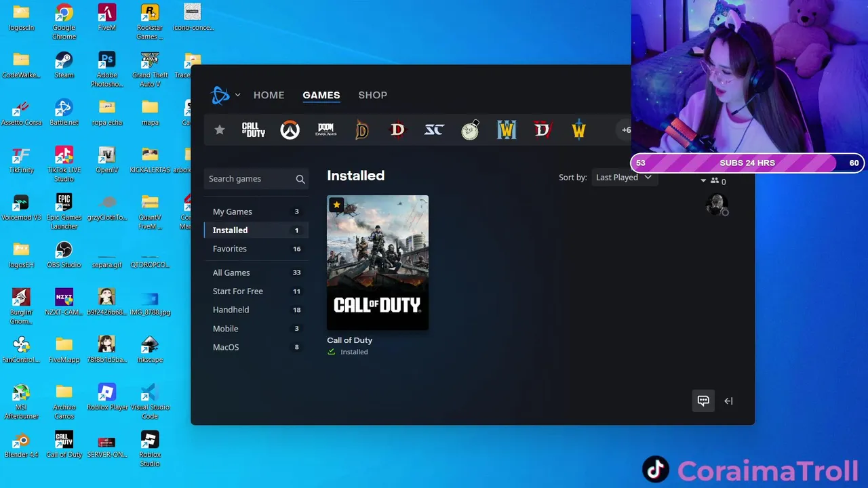
Task: Open the MSI Afterburner desktop shortcut
Action: coord(21,402)
